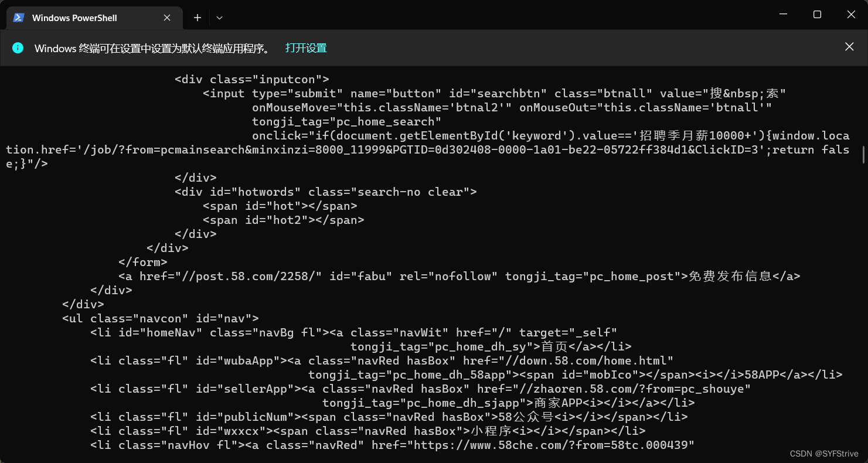
Task: Expand the new tab profile dropdown
Action: (x=219, y=18)
